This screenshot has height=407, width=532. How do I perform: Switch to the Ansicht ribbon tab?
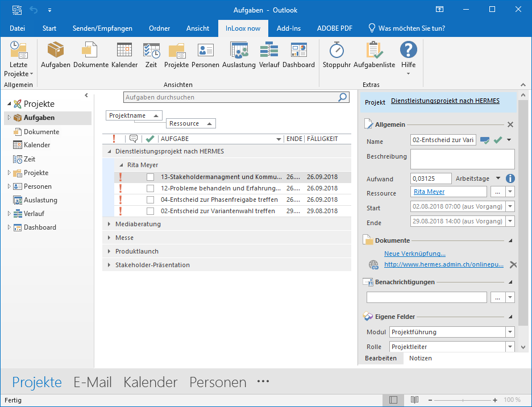(x=198, y=28)
